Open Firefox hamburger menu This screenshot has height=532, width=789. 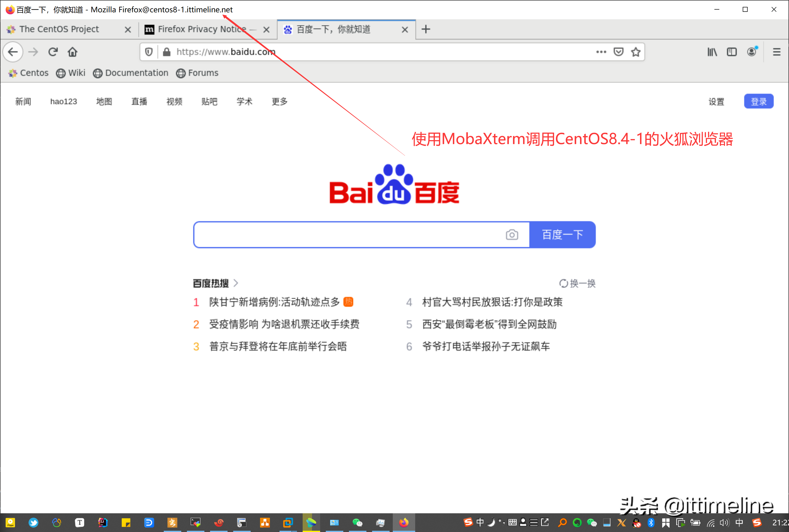pos(776,52)
